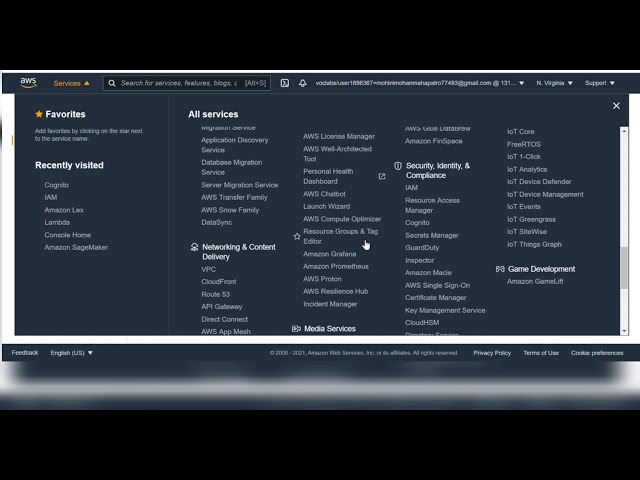Open Amazon SageMaker from Recently visited
The height and width of the screenshot is (480, 640).
point(76,247)
